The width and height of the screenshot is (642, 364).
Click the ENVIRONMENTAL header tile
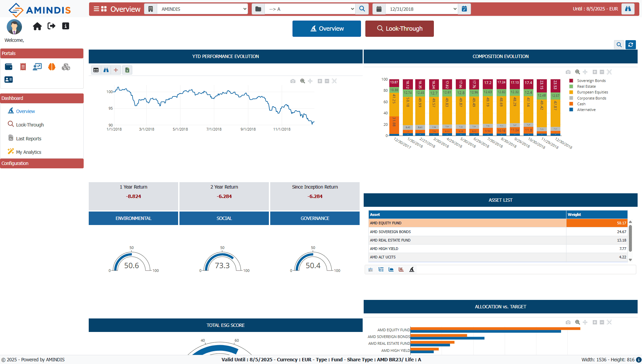pos(133,218)
